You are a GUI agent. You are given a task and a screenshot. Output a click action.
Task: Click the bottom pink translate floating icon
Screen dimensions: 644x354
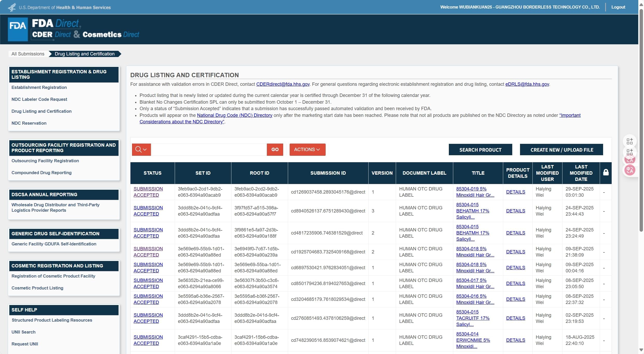click(x=630, y=170)
